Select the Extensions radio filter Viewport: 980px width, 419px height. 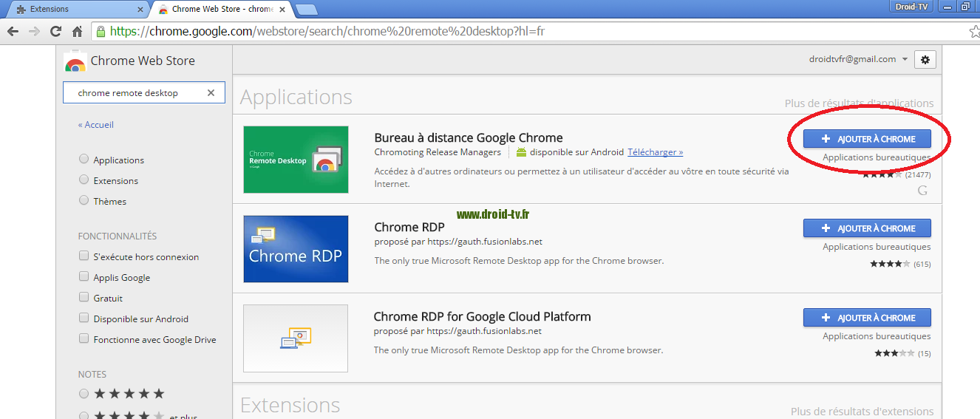pos(84,180)
